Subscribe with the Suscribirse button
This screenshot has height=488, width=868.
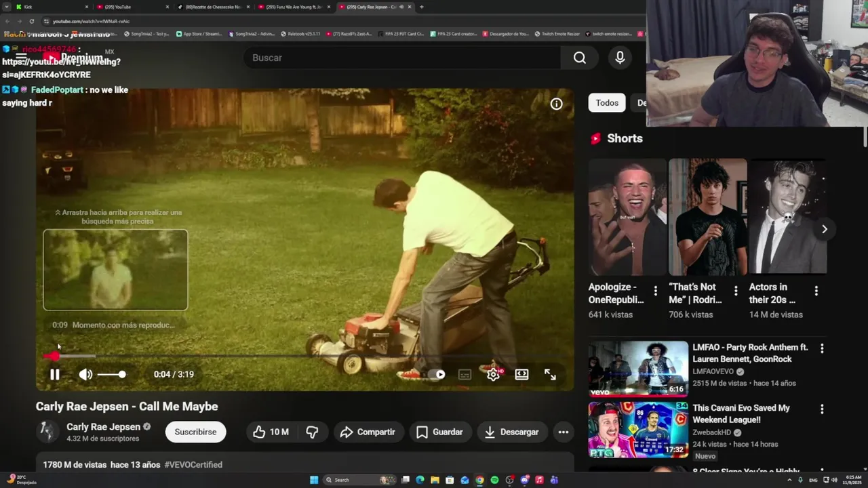pos(195,432)
